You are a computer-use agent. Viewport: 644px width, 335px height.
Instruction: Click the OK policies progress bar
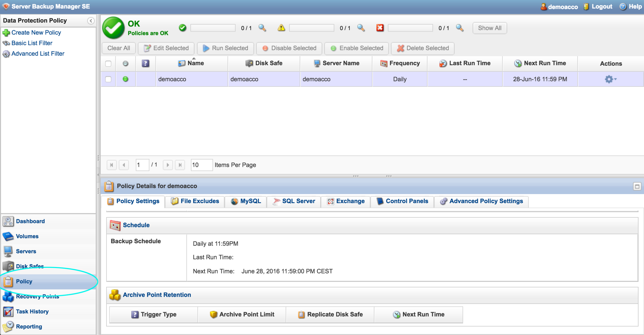213,28
